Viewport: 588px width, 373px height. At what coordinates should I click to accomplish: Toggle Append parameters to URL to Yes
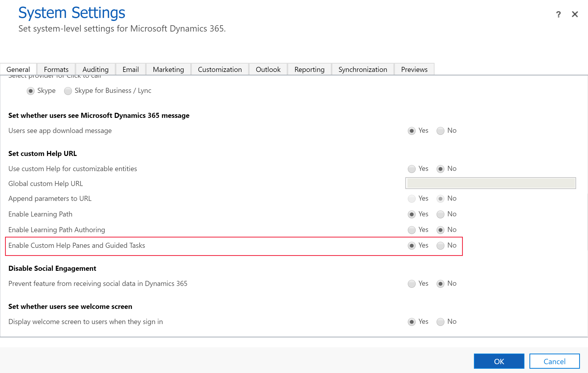tap(411, 199)
